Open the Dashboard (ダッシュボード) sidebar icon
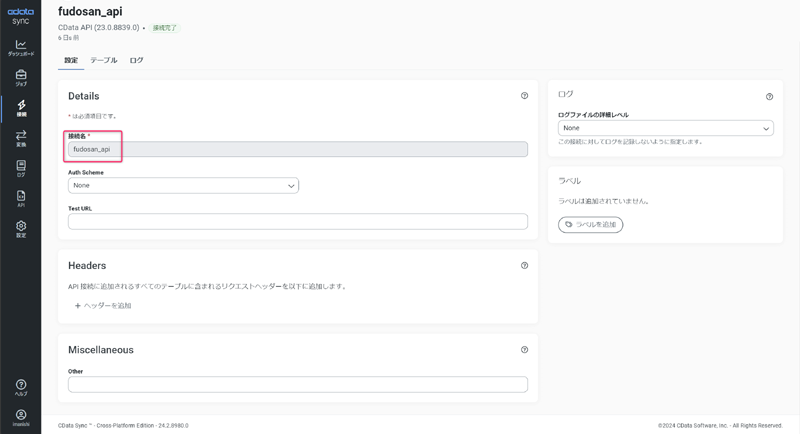This screenshot has width=800, height=434. click(x=21, y=47)
